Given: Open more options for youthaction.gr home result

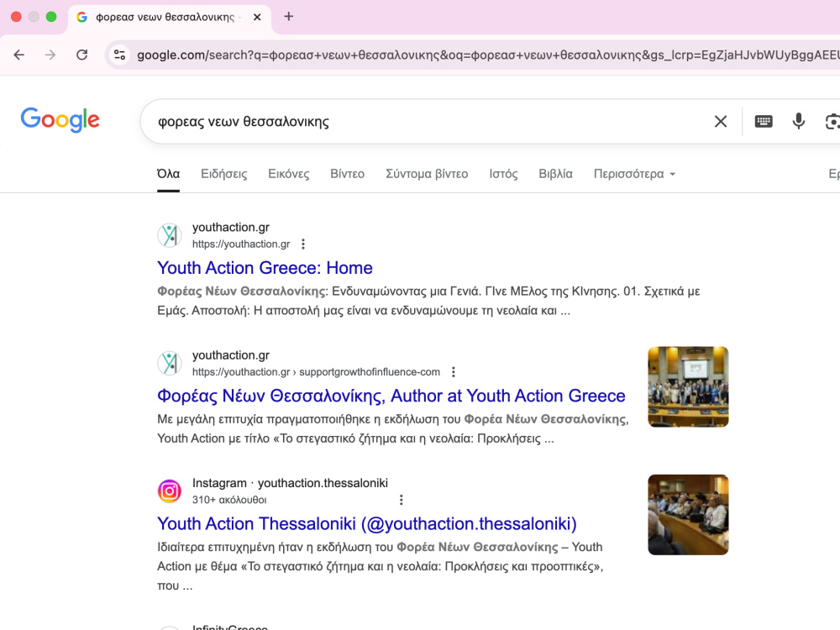Looking at the screenshot, I should pos(303,244).
